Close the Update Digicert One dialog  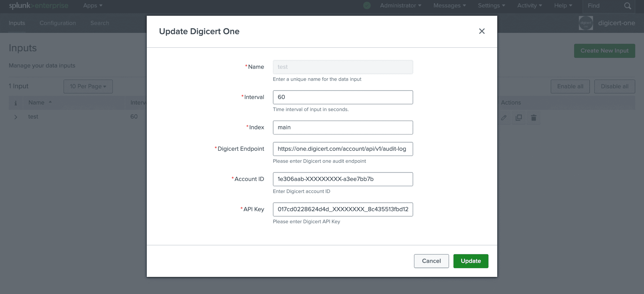pos(482,31)
